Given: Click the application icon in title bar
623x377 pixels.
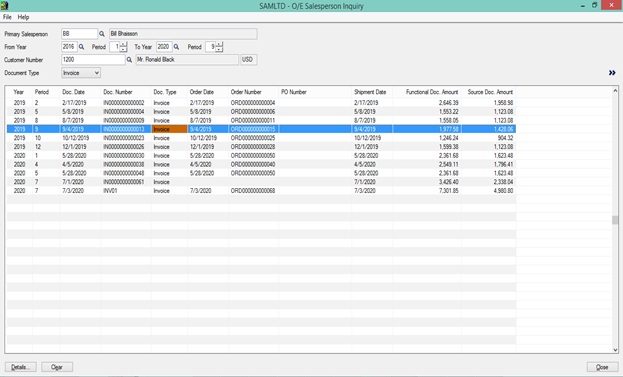Looking at the screenshot, I should coord(5,6).
